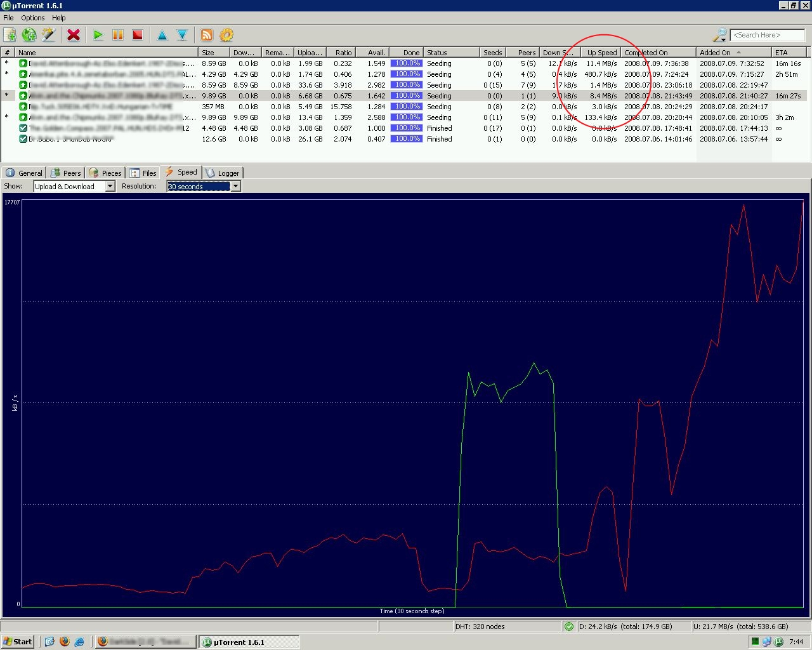Click into the 'Search Here' field
Image resolution: width=812 pixels, height=650 pixels.
coord(767,35)
